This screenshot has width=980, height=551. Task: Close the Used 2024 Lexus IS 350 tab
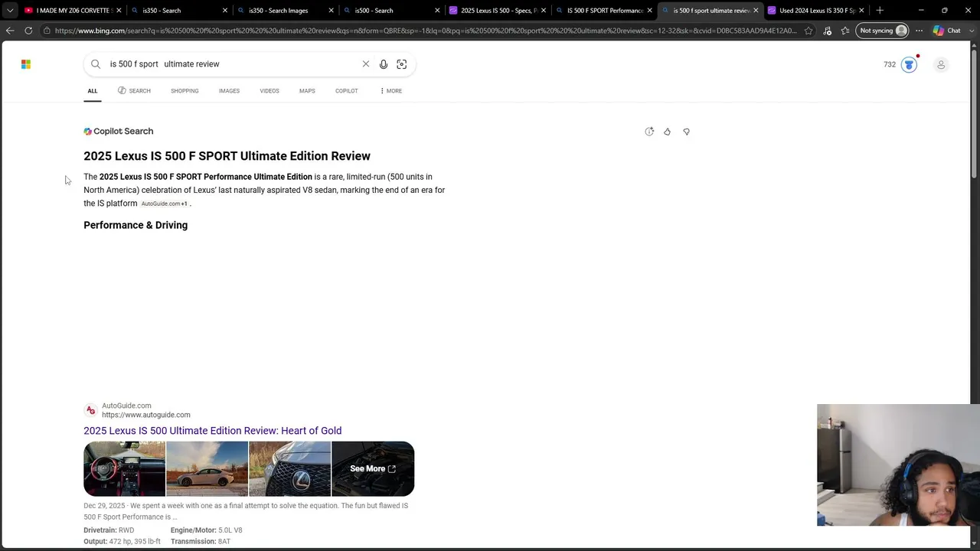coord(861,11)
